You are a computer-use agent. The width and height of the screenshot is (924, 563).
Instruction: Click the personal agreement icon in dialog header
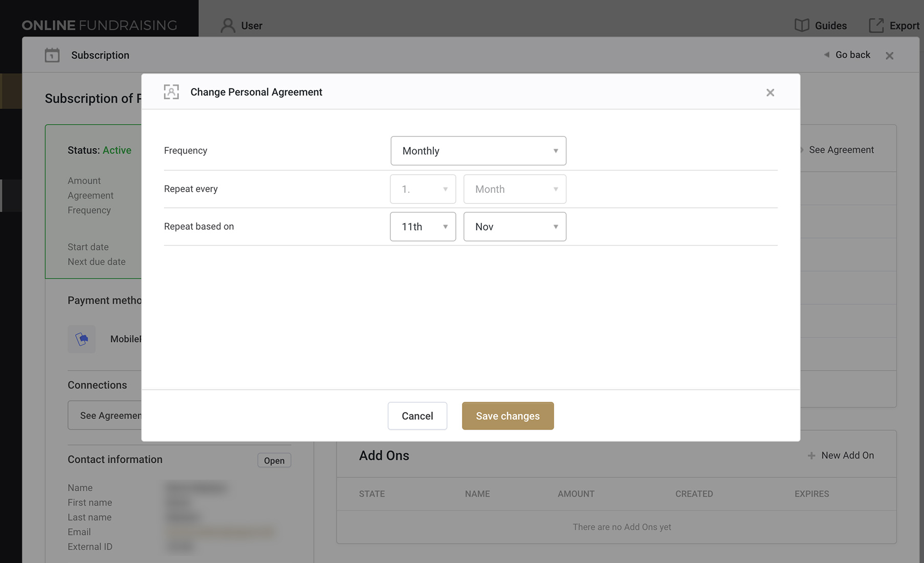coord(171,92)
